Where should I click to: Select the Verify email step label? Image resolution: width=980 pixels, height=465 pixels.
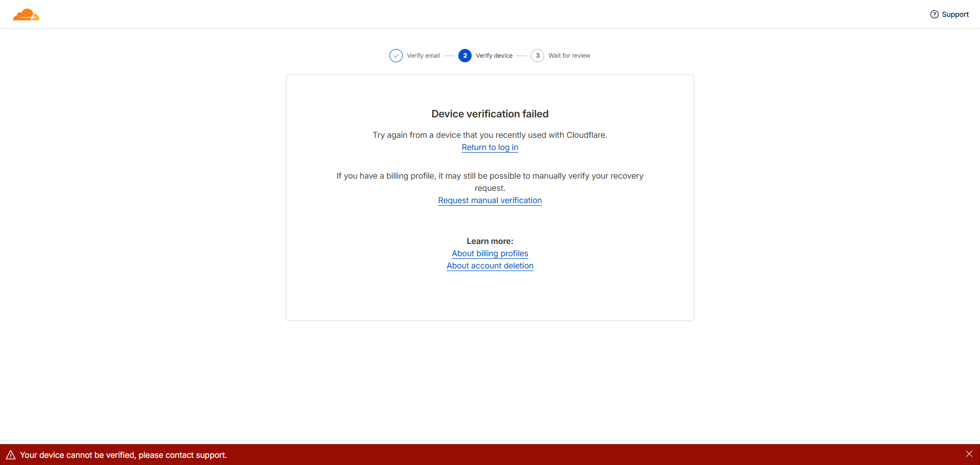click(x=423, y=56)
